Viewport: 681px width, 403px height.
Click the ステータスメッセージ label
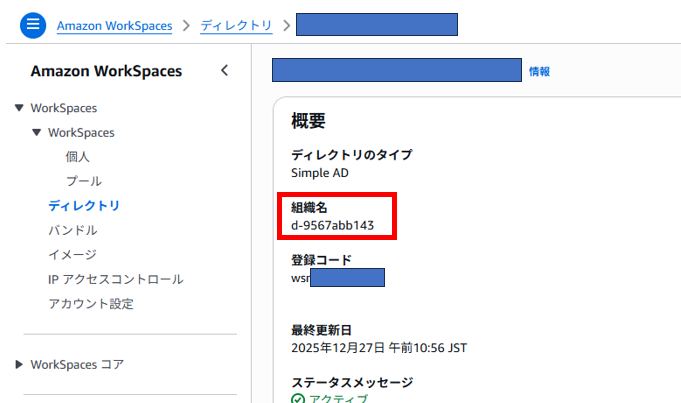pos(352,383)
